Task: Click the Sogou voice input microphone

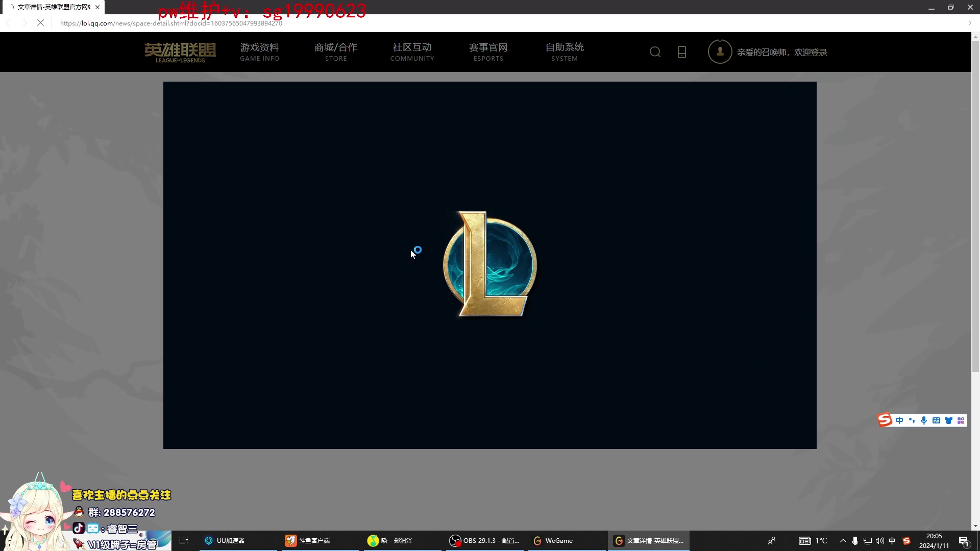Action: 924,420
